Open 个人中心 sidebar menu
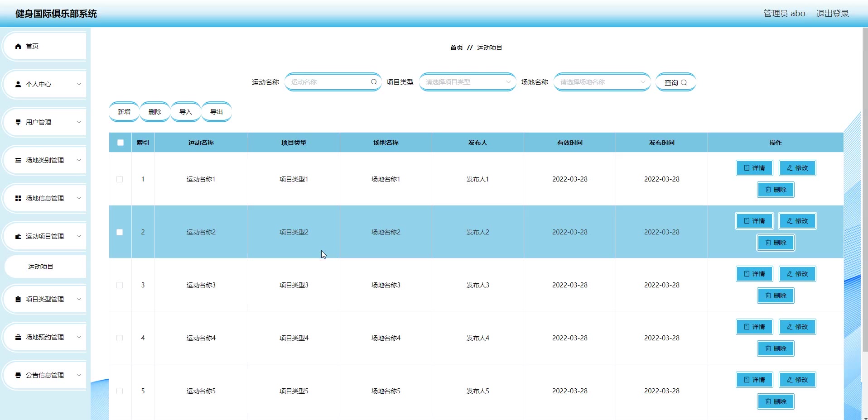This screenshot has width=868, height=420. pyautogui.click(x=45, y=84)
